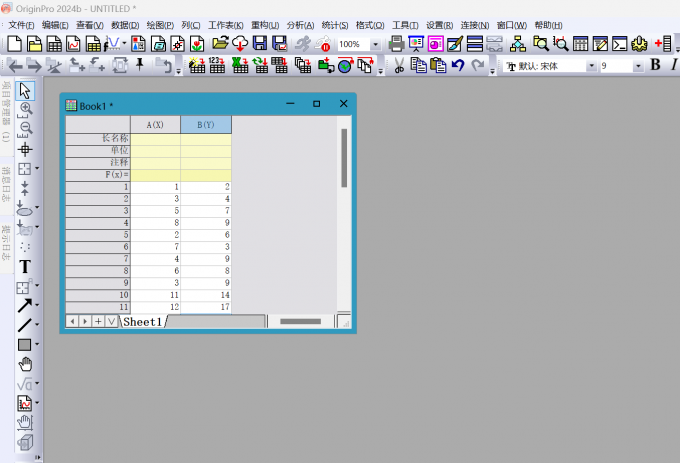Create a new folder
The height and width of the screenshot is (463, 680).
coord(34,44)
